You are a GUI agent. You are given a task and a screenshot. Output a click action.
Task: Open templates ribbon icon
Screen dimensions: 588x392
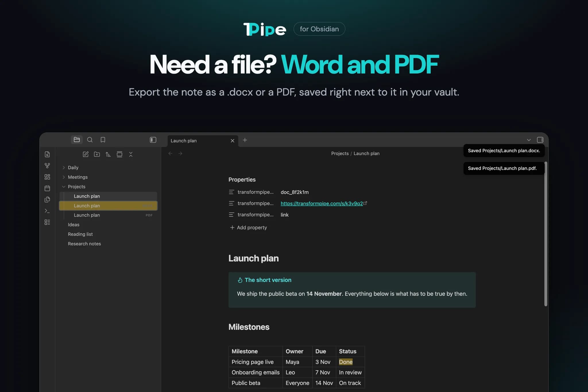click(47, 200)
